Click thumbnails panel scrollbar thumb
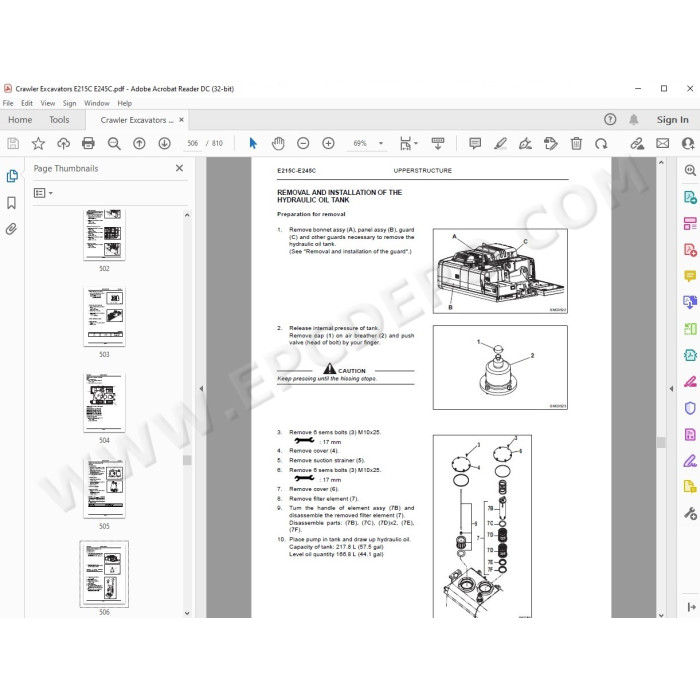 (187, 460)
